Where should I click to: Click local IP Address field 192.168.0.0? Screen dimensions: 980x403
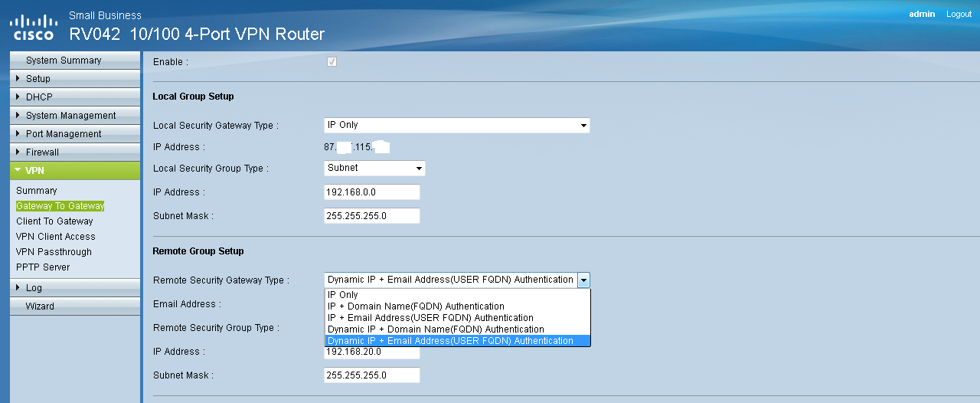click(372, 192)
